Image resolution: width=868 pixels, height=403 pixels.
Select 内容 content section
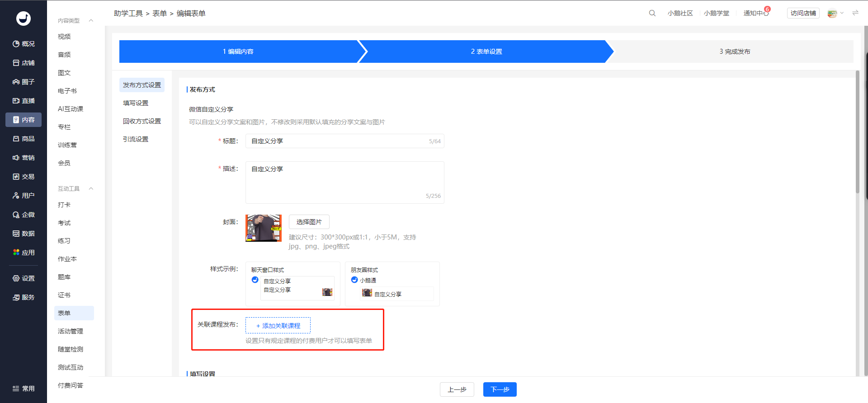click(x=24, y=120)
